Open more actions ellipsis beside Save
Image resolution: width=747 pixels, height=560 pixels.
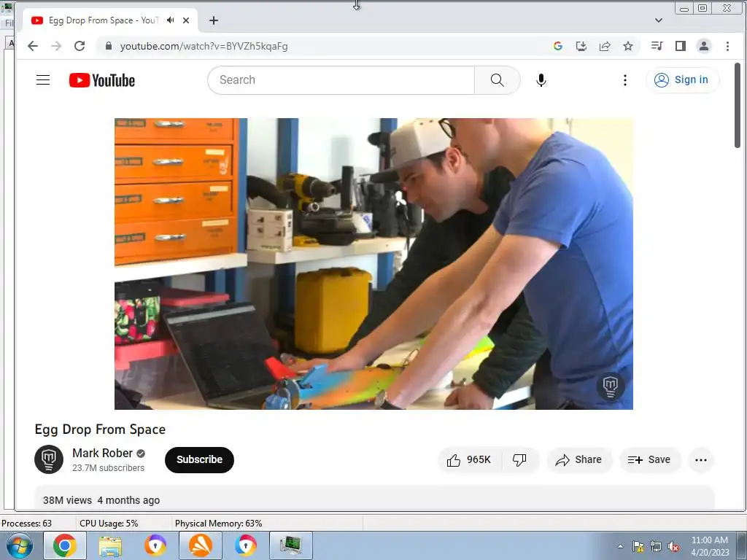[701, 460]
